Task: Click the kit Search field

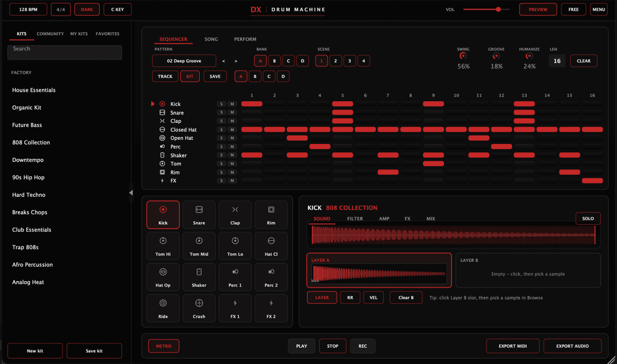Action: (65, 52)
